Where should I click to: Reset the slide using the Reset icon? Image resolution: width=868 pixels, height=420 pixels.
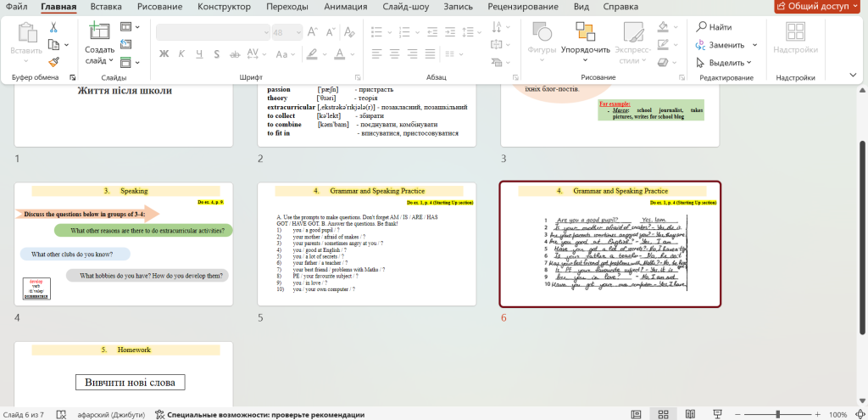point(126,43)
